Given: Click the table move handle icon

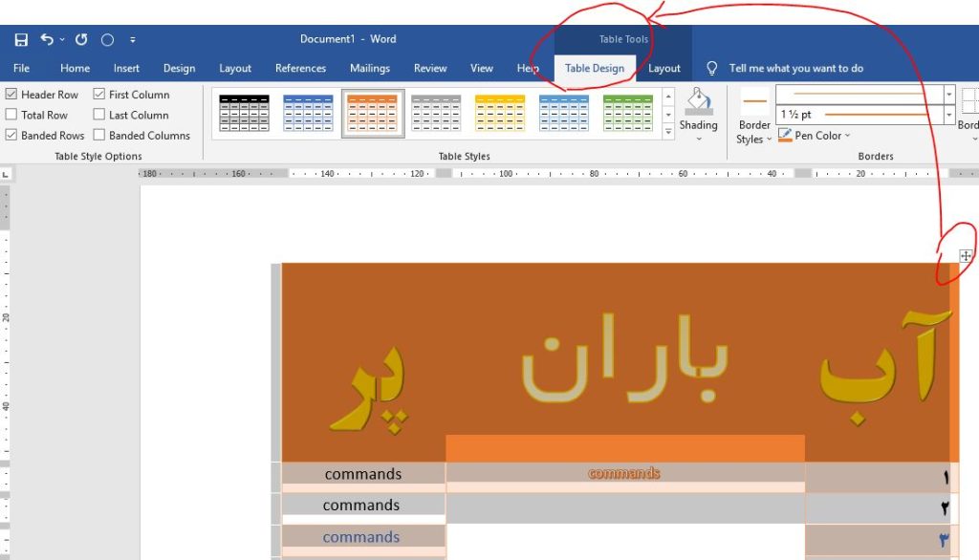Looking at the screenshot, I should tap(966, 256).
